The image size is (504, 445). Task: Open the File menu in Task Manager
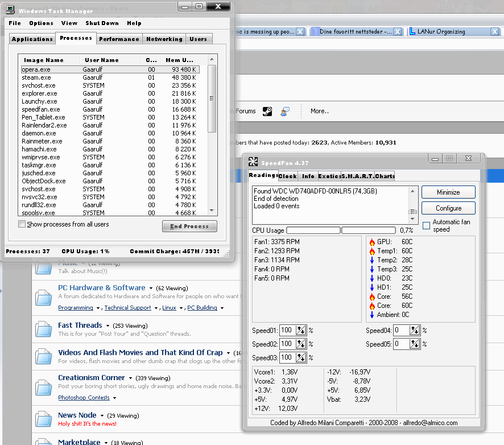tap(15, 23)
